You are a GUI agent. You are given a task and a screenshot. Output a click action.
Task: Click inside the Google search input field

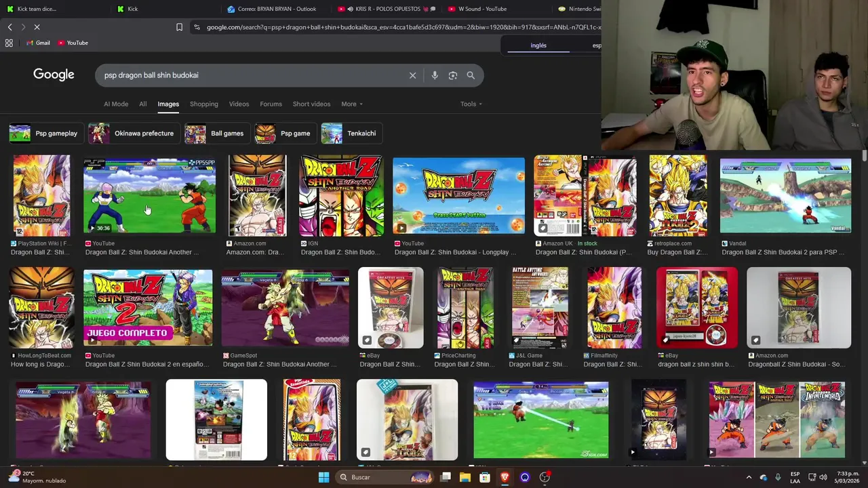(251, 75)
